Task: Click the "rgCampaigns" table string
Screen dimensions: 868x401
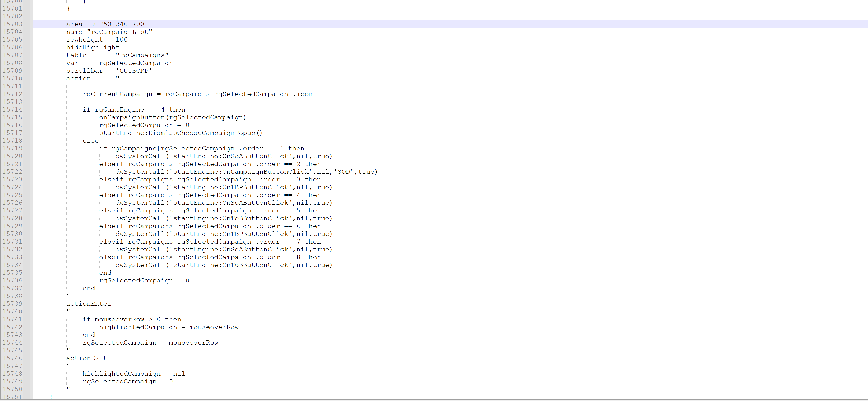Action: 142,55
